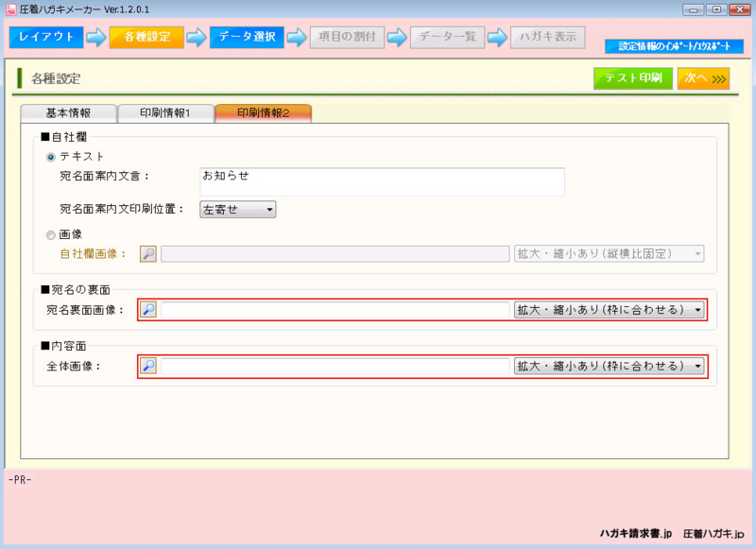Go to the レイアウト step

46,37
